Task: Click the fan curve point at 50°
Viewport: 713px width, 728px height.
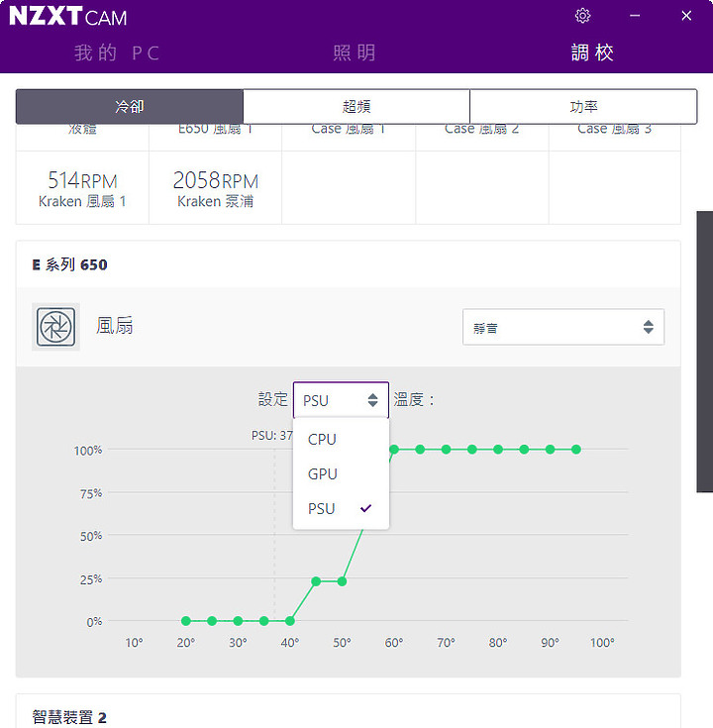Action: (x=342, y=581)
